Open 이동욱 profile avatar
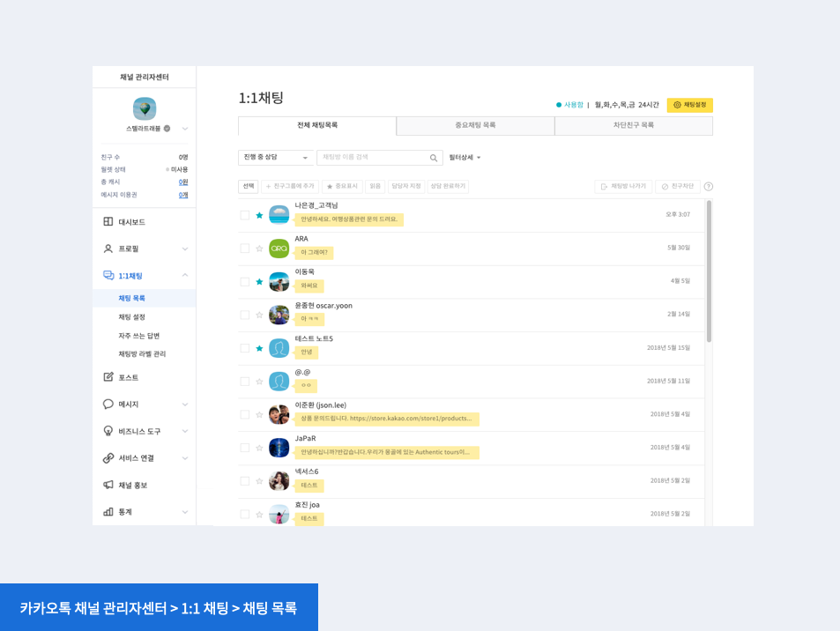Viewport: 840px width, 631px height. pos(279,282)
